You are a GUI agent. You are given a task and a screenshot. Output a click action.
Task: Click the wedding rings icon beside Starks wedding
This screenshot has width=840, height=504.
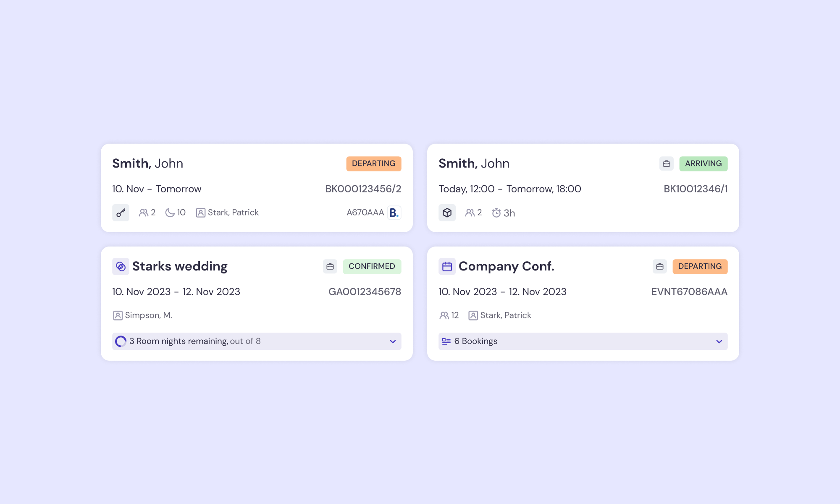121,267
